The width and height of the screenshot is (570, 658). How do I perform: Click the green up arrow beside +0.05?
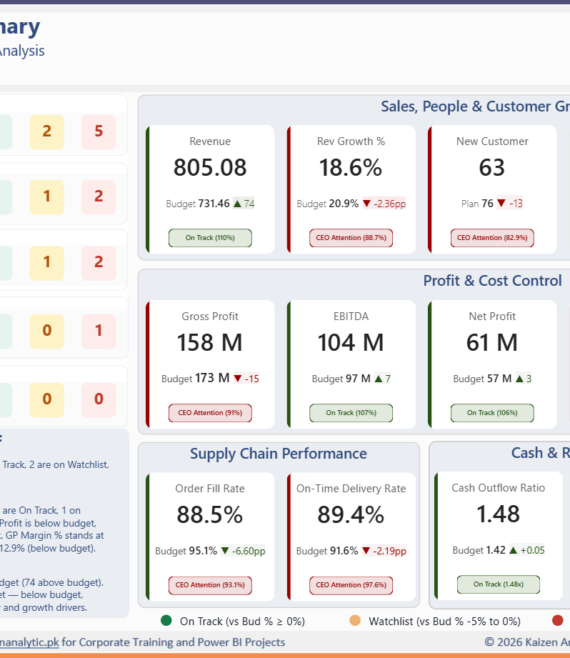coord(513,550)
